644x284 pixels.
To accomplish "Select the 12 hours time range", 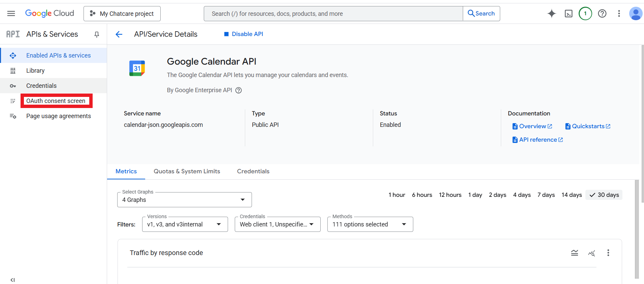I will [450, 195].
